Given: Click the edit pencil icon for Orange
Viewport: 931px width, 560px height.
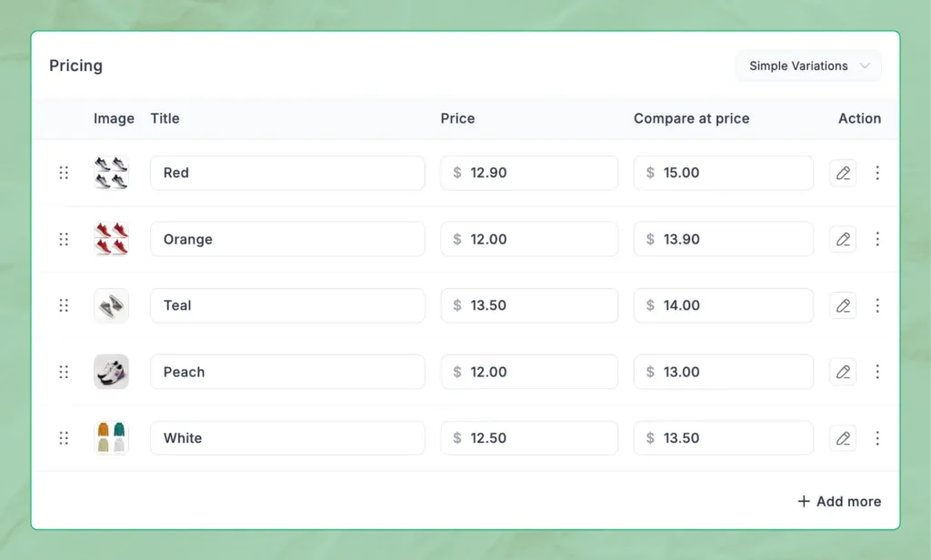Looking at the screenshot, I should [843, 239].
